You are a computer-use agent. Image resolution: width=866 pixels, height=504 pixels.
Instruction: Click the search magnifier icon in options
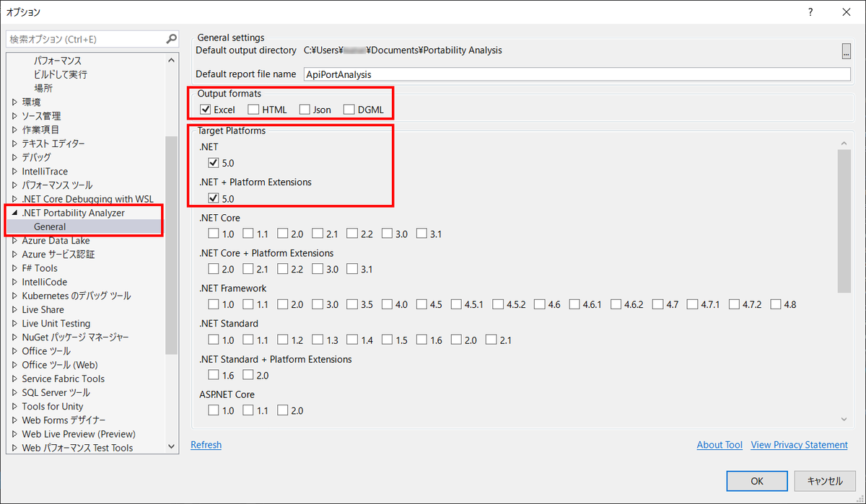171,39
